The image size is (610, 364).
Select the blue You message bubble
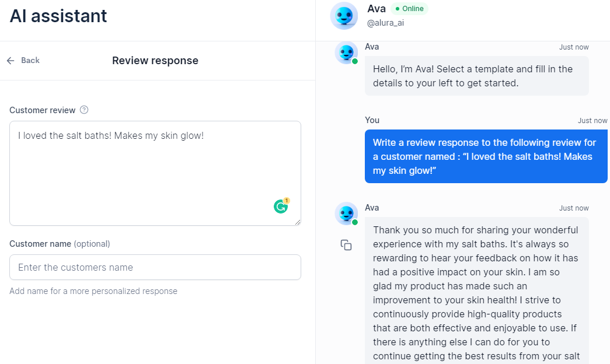click(486, 156)
